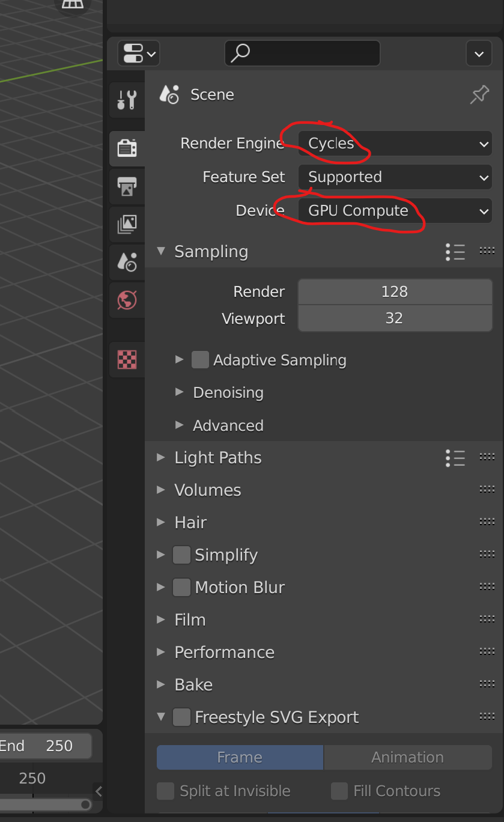Screen dimensions: 504x822
Task: Open the editor type dropdown
Action: (139, 53)
